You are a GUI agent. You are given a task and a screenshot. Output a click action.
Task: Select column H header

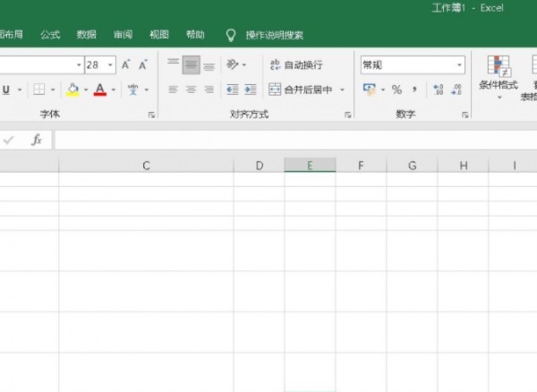[463, 166]
